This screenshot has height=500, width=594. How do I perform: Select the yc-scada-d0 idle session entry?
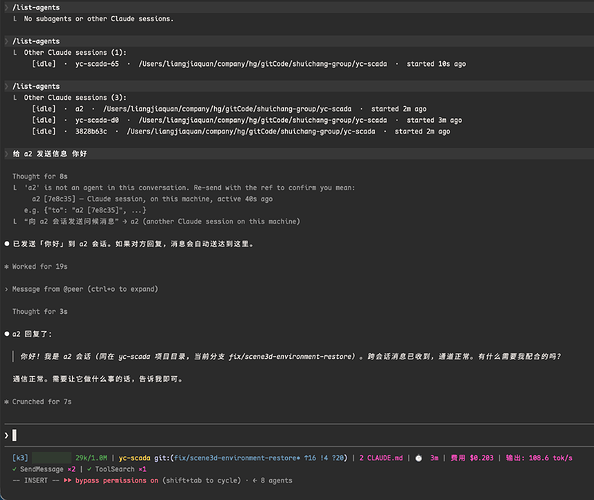(247, 120)
